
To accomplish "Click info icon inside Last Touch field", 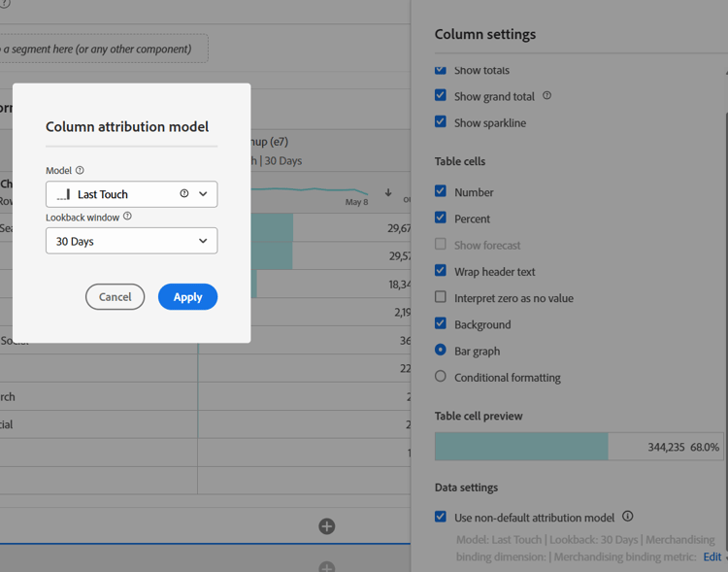I will pyautogui.click(x=184, y=194).
